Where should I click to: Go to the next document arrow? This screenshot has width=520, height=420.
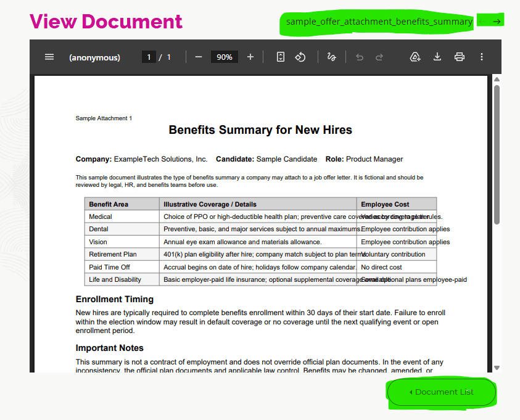coord(497,22)
